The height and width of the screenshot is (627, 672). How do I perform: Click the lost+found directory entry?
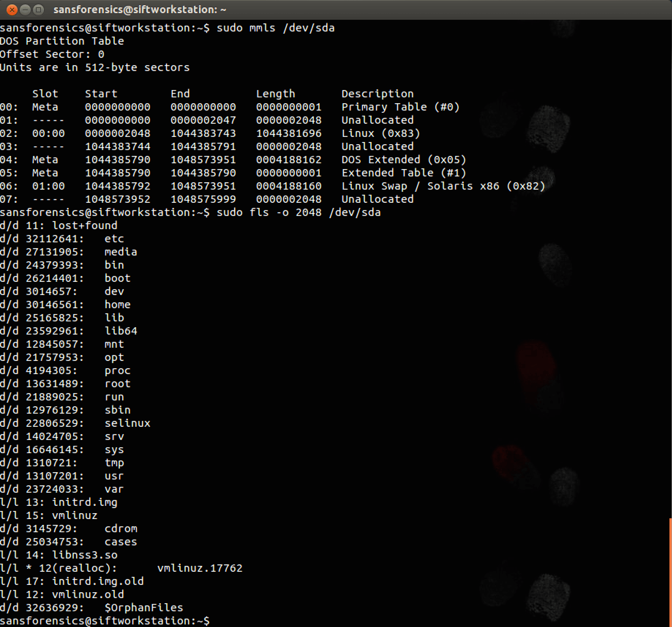84,225
